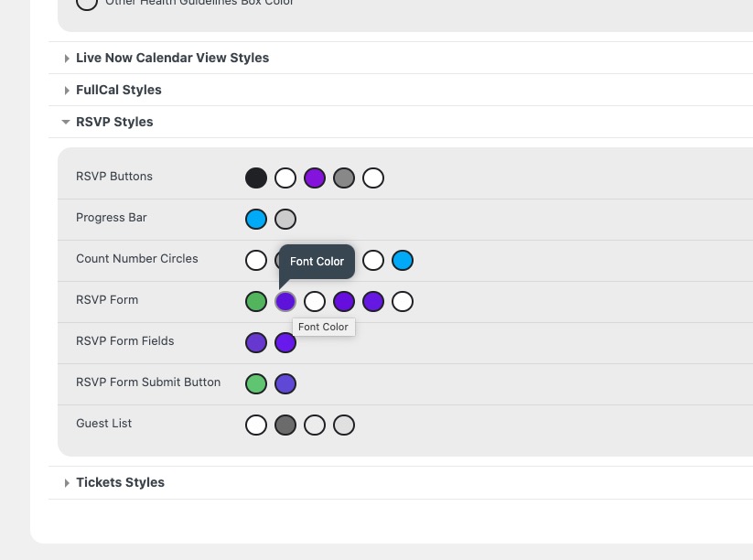
Task: Click the first RSVP Form Fields swatch
Action: 256,342
